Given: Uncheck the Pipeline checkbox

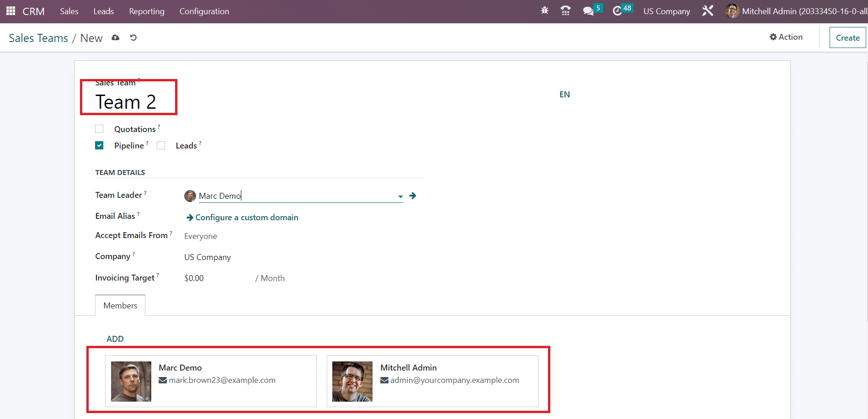Looking at the screenshot, I should click(x=99, y=146).
